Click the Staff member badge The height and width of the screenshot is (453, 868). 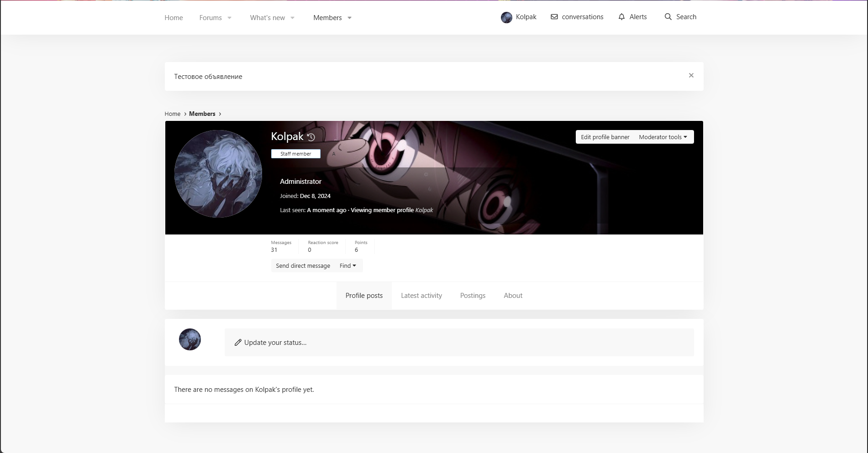(x=296, y=154)
